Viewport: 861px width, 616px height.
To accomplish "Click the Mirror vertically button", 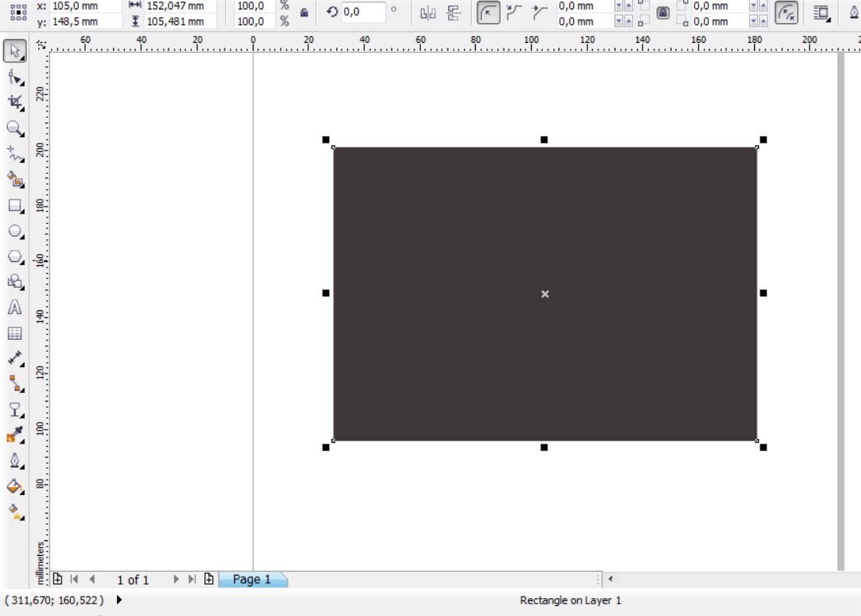I will (x=454, y=13).
